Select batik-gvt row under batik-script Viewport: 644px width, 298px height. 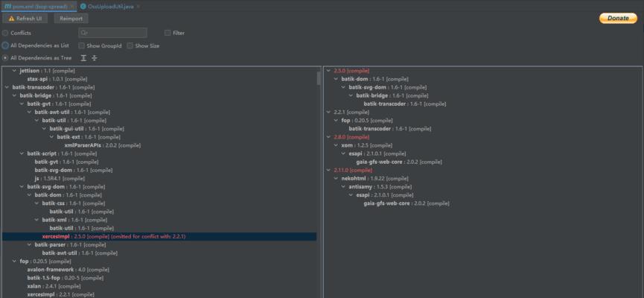(66, 162)
